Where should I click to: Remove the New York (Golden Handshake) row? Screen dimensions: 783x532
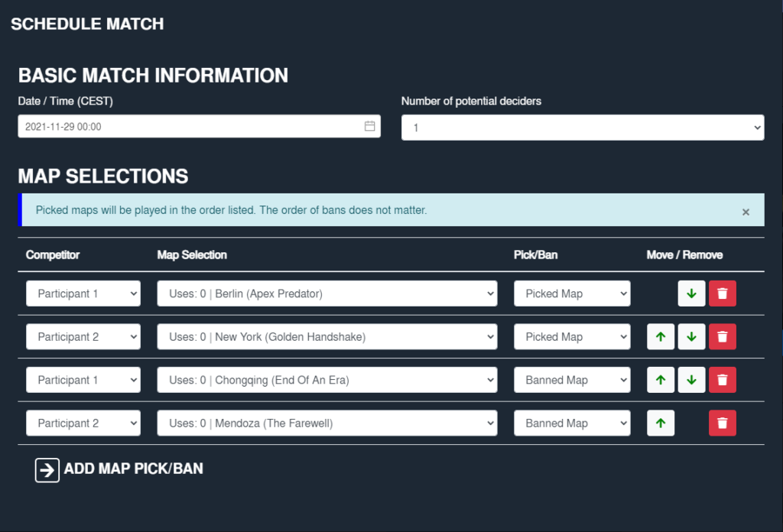tap(723, 337)
